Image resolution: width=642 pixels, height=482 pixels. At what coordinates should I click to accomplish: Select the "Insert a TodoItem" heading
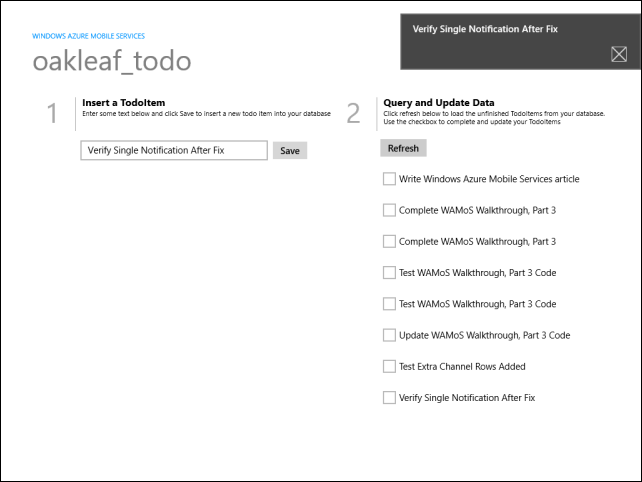coord(123,103)
